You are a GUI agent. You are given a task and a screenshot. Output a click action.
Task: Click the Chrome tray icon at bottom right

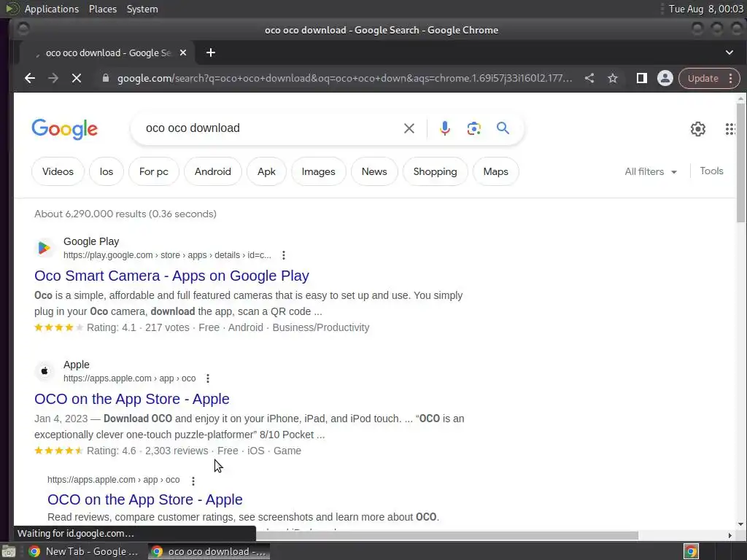(691, 551)
